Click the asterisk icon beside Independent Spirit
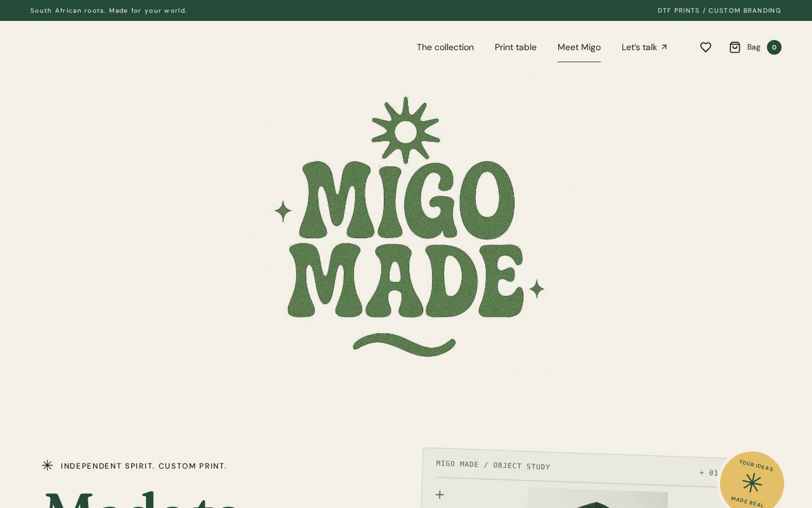Screen dimensions: 812x508 tap(47, 465)
